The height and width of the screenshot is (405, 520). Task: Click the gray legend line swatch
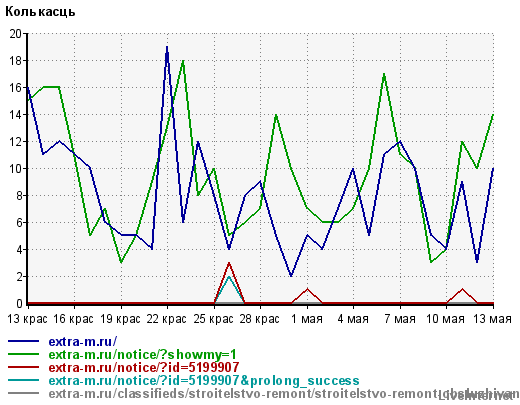coord(24,393)
